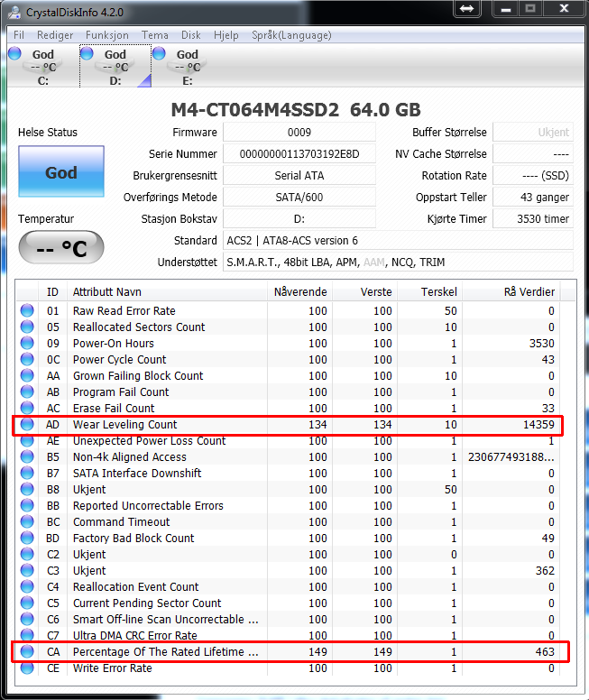This screenshot has height=700, width=589.
Task: Select the C3 Ukjent row with value 362
Action: coord(289,570)
